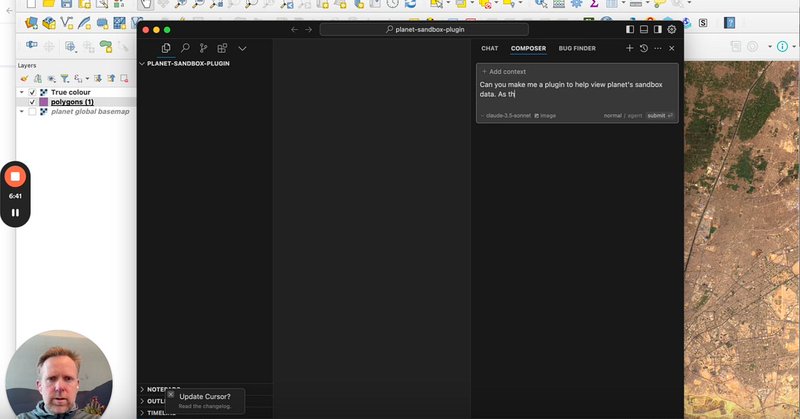Screen dimensions: 800x419
Task: Open composer history clock icon
Action: (x=644, y=48)
